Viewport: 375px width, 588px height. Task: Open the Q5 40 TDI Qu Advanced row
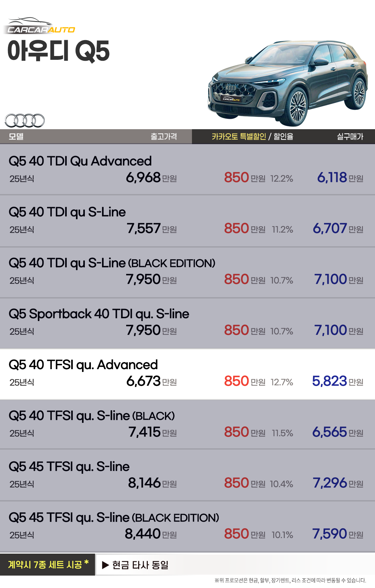(80, 161)
